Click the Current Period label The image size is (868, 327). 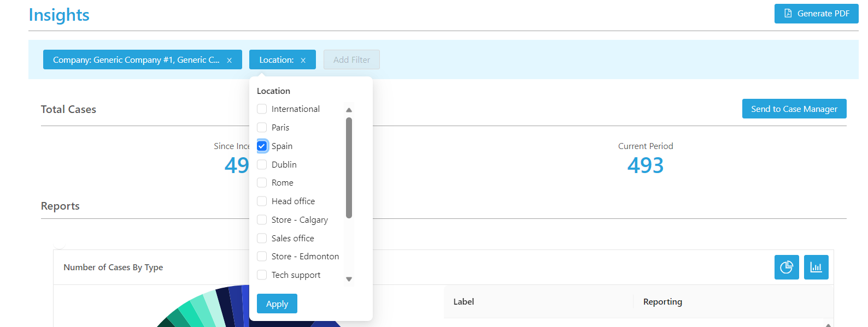tap(646, 146)
